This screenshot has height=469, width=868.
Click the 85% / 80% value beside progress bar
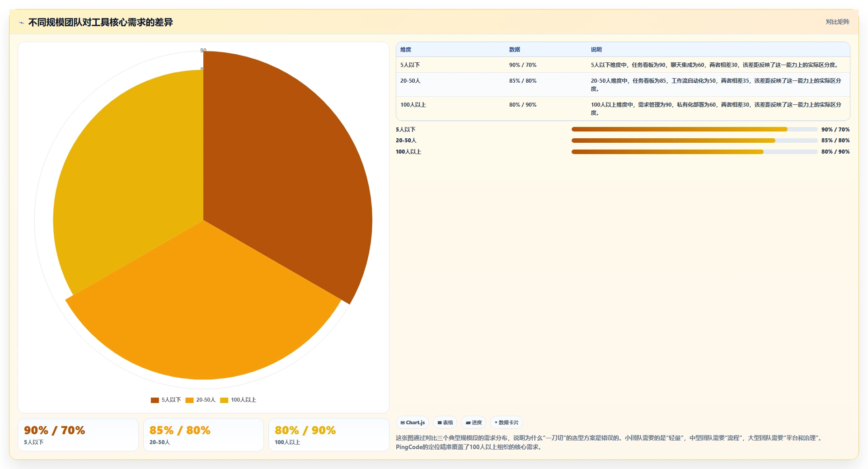point(835,141)
